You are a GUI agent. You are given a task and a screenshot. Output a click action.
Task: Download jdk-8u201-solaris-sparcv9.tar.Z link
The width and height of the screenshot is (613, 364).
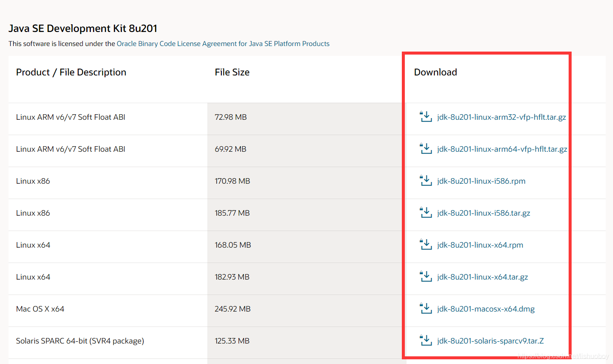click(491, 341)
